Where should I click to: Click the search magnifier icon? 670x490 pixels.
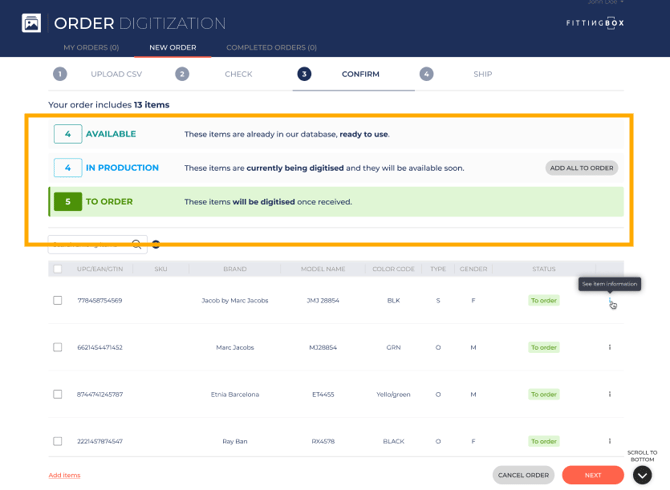137,244
